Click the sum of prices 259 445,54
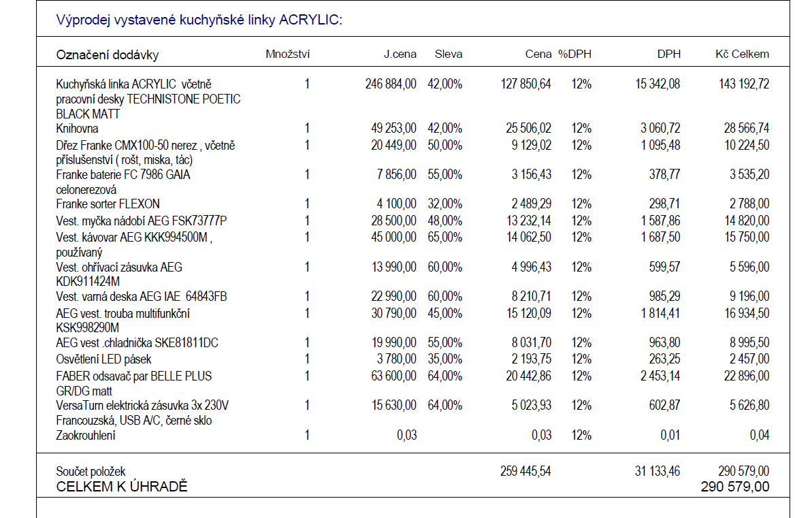Image resolution: width=812 pixels, height=518 pixels. click(525, 471)
